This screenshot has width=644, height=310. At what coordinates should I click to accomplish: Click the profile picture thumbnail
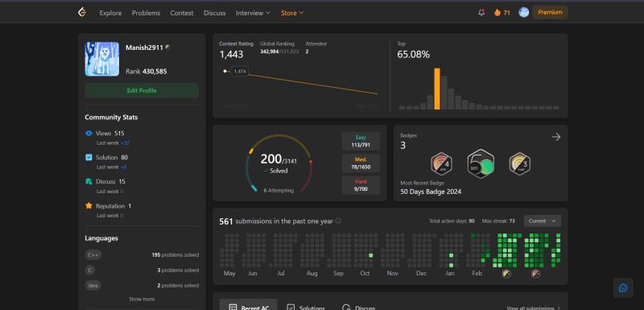[102, 59]
